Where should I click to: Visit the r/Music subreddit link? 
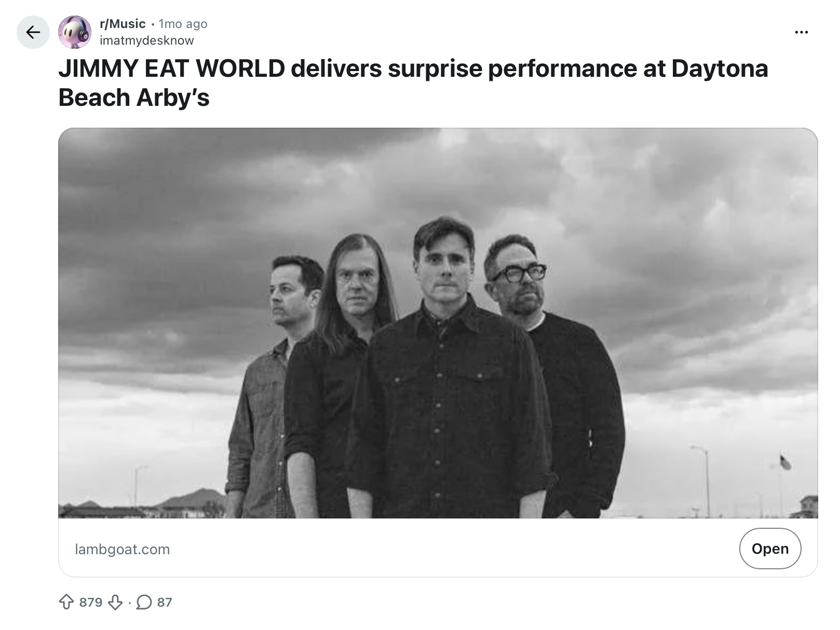(x=123, y=24)
